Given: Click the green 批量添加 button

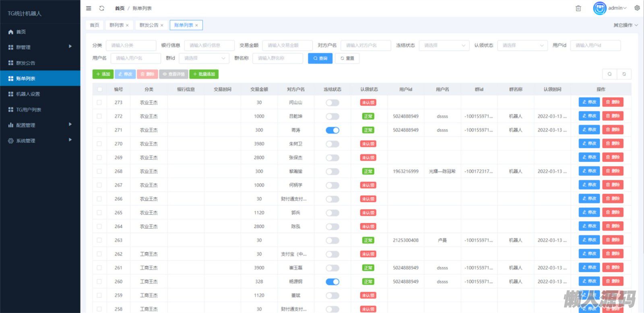Looking at the screenshot, I should (x=204, y=74).
